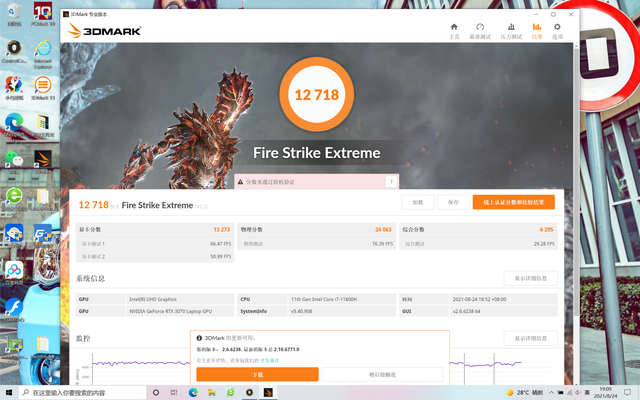Screen dimensions: 640x400
Task: Open 3DMark 11 desktop shortcut
Action: (x=43, y=88)
